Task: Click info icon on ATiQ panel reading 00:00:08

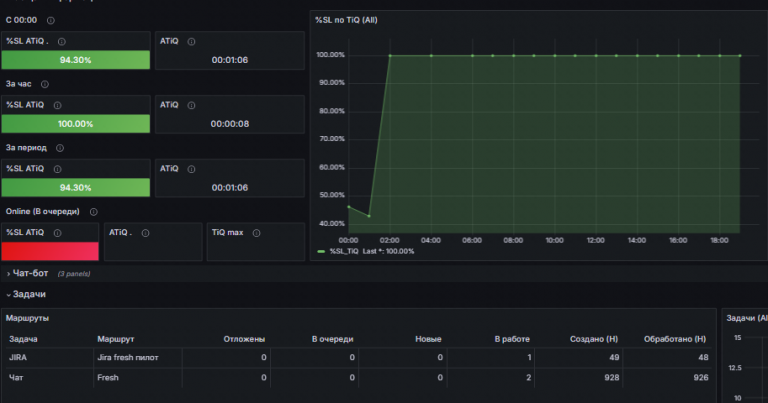Action: pyautogui.click(x=192, y=105)
